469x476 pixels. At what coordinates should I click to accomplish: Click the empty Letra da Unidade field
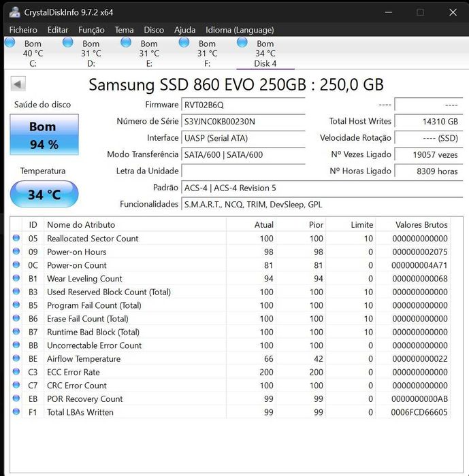243,171
